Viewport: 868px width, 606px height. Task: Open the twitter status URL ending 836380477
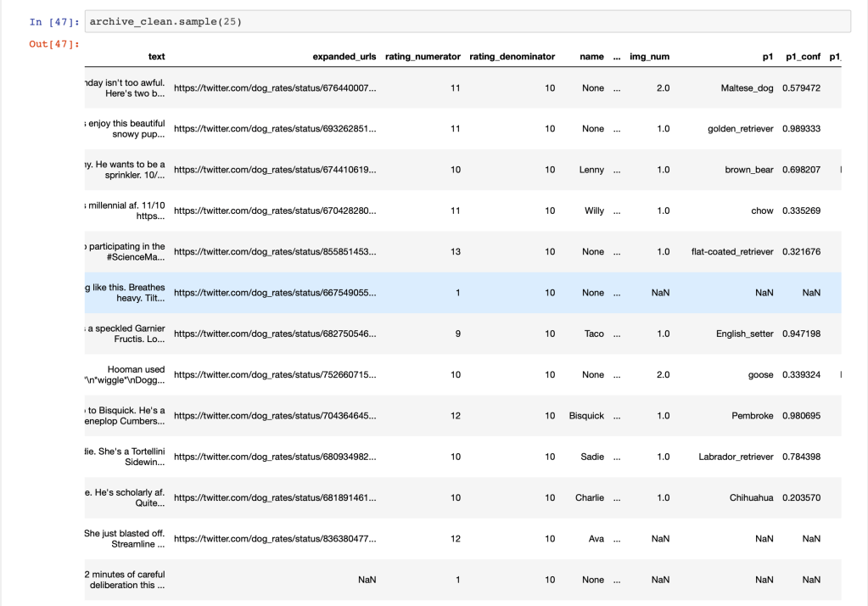pos(274,539)
